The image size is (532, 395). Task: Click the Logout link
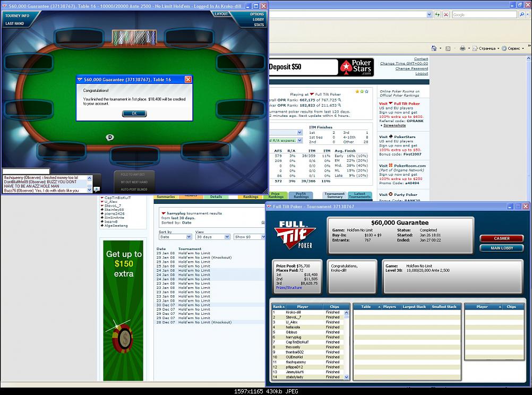coord(422,73)
